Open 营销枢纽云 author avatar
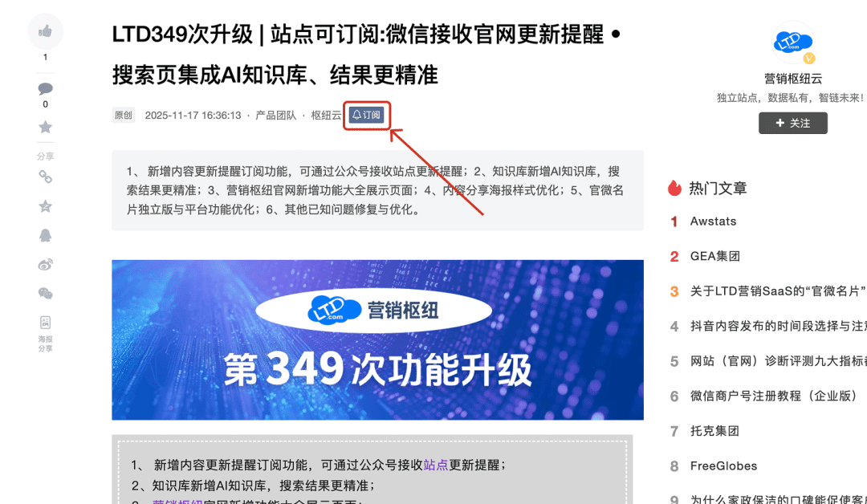This screenshot has width=867, height=504. tap(793, 43)
